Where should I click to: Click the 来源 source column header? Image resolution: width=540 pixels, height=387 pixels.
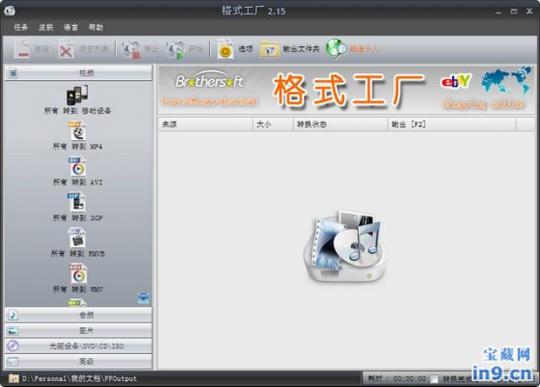[x=205, y=124]
